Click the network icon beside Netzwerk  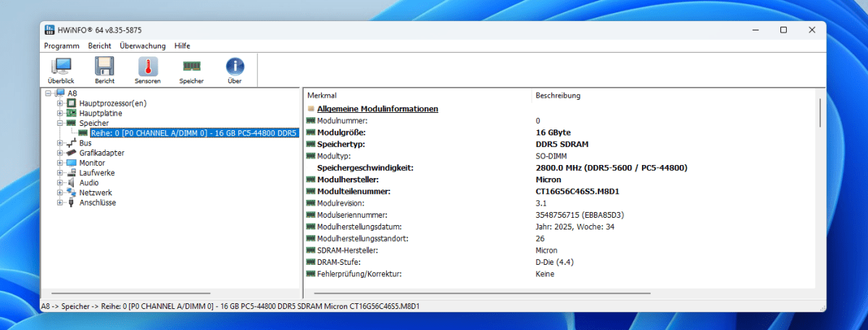click(71, 193)
